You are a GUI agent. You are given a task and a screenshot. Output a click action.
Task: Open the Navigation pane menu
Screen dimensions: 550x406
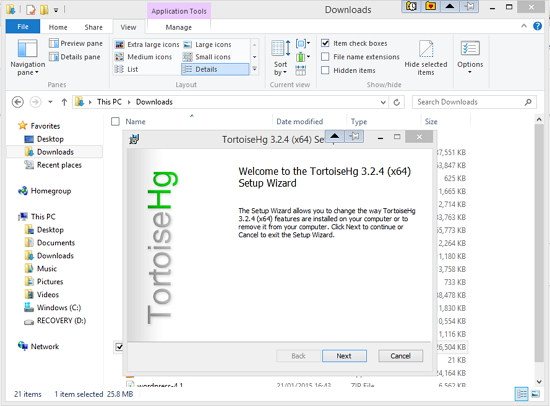(x=27, y=58)
